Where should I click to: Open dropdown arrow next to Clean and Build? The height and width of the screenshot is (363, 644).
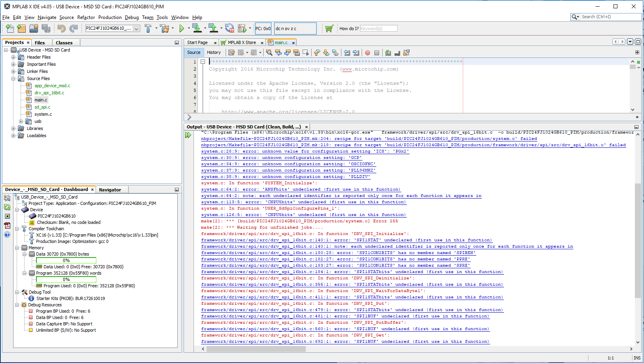coord(172,28)
